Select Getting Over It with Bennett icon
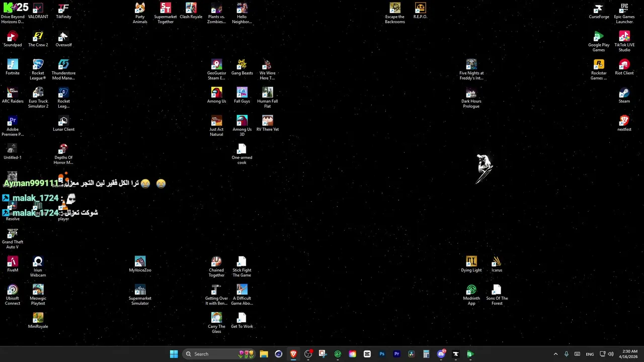Screen dimensions: 644x362 [x=216, y=295]
